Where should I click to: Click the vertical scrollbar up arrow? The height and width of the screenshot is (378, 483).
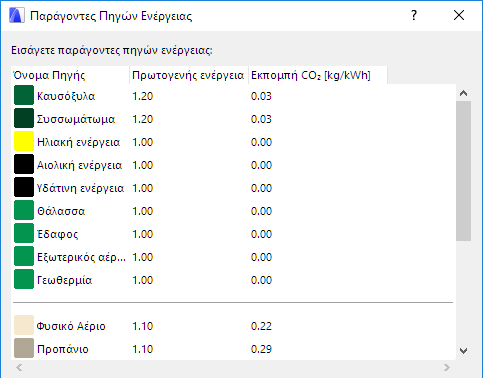pos(463,93)
